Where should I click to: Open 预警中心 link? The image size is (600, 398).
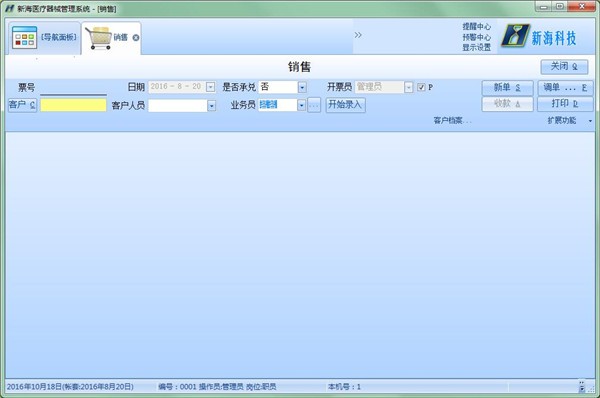pyautogui.click(x=476, y=37)
